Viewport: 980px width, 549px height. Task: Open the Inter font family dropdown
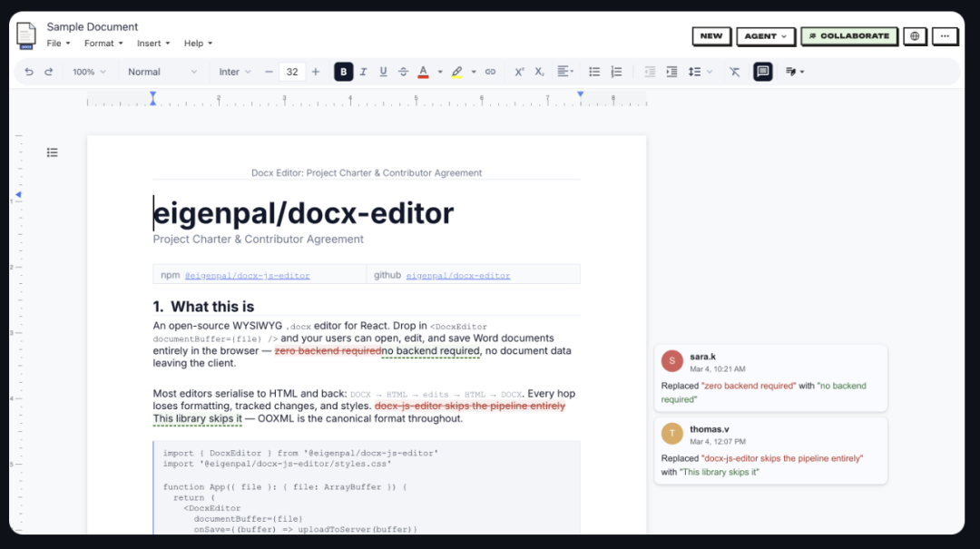point(234,72)
